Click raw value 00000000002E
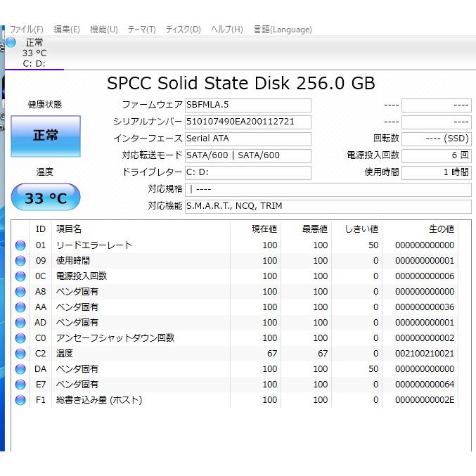The width and height of the screenshot is (476, 476). pos(425,400)
